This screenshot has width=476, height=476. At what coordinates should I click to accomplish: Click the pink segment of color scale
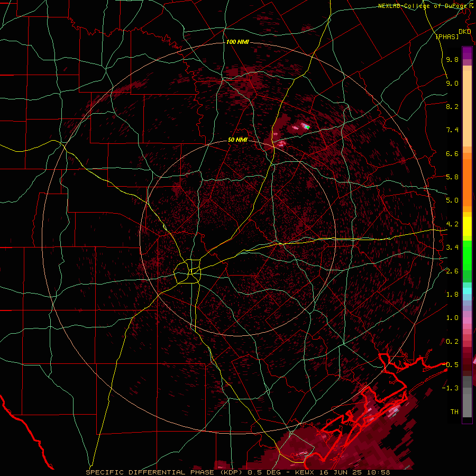pyautogui.click(x=467, y=321)
